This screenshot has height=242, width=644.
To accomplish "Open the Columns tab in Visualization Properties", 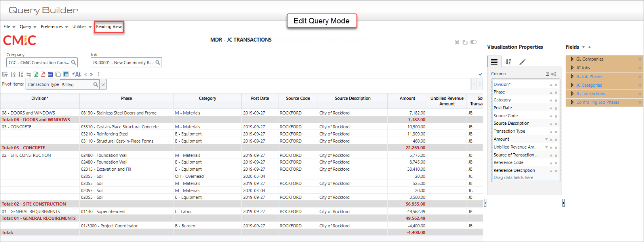I will pyautogui.click(x=494, y=62).
